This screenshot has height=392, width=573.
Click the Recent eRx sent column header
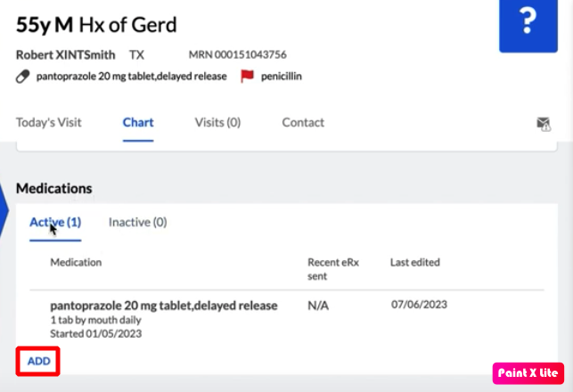(x=333, y=269)
